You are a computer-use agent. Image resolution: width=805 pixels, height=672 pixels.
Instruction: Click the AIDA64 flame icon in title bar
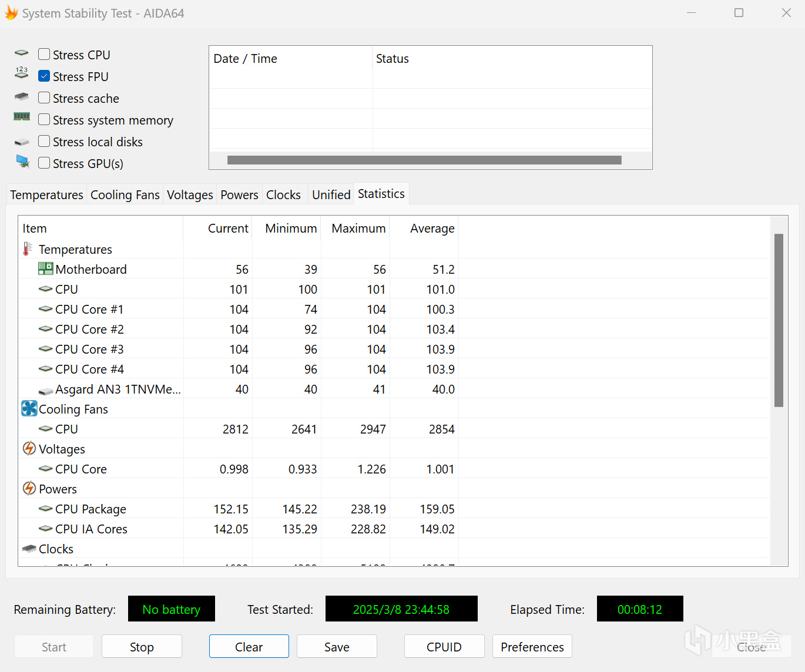11,13
